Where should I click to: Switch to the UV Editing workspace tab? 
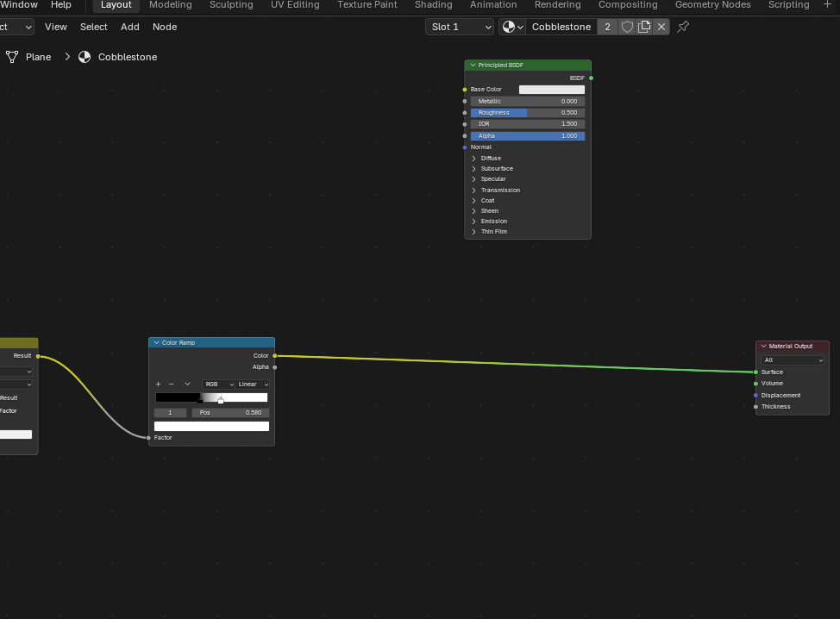click(x=295, y=5)
